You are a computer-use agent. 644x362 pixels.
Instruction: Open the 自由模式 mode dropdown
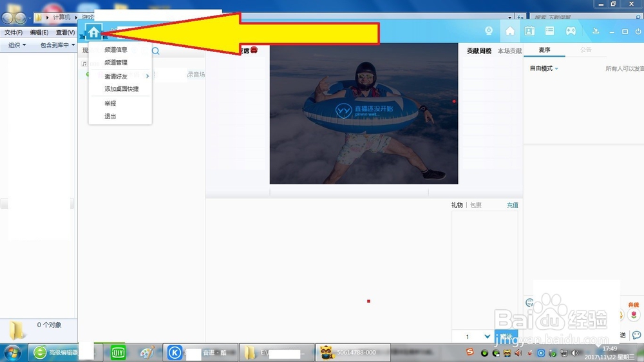[544, 68]
